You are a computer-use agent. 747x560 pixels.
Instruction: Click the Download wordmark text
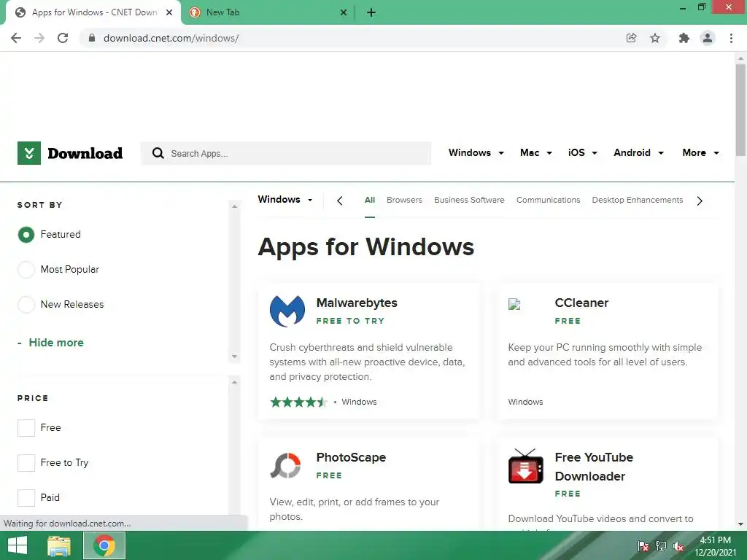tap(85, 153)
